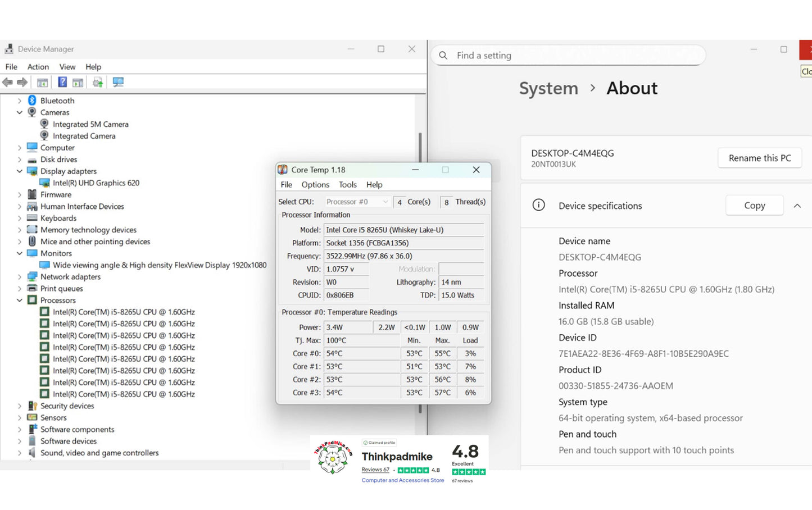Click the search magnifier in Find a setting
The width and height of the screenshot is (812, 510).
click(x=443, y=56)
